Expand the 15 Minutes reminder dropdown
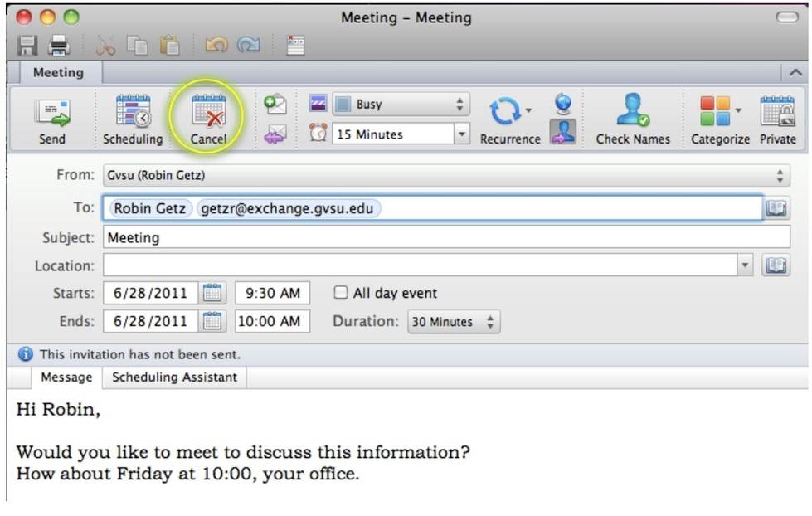Screen dimensions: 812x516 462,134
